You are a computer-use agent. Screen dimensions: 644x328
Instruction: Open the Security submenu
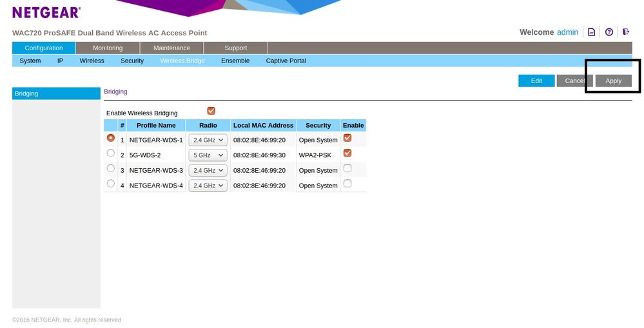[x=132, y=61]
